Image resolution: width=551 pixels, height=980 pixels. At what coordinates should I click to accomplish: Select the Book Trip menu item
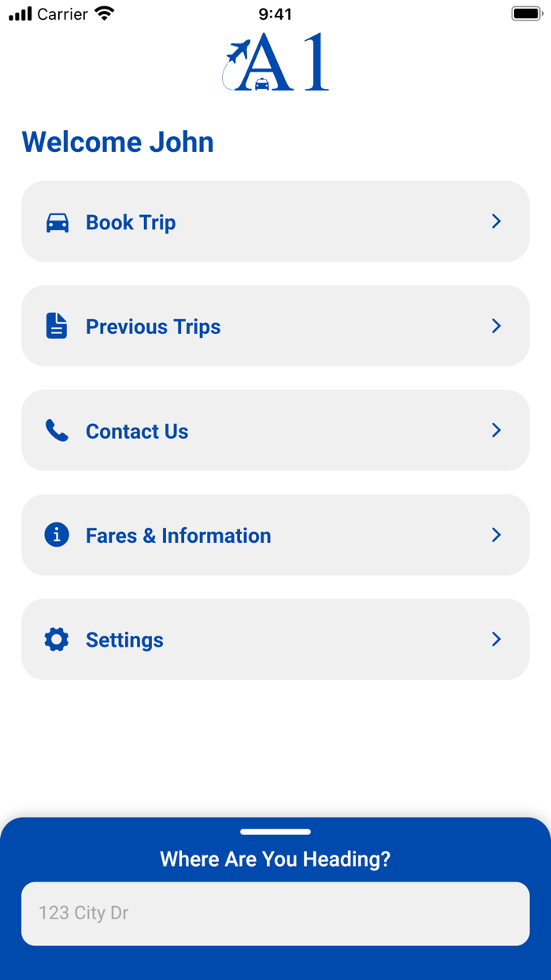(x=131, y=223)
